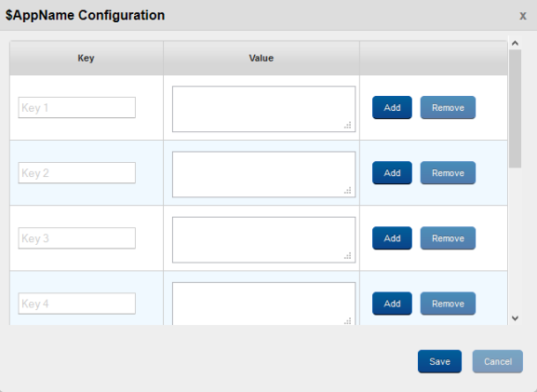Viewport: 537px width, 392px height.
Task: Add a row after Key 2
Action: click(x=392, y=172)
